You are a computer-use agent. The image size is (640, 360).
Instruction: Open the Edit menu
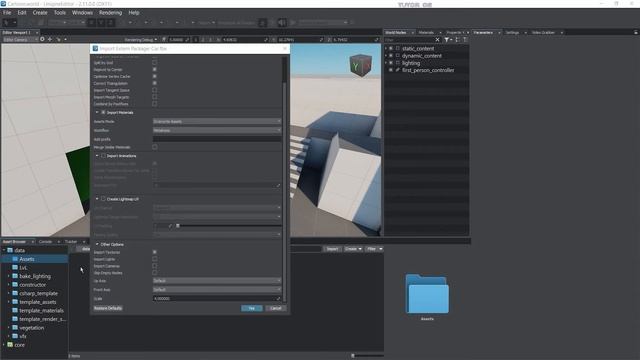tap(22, 13)
